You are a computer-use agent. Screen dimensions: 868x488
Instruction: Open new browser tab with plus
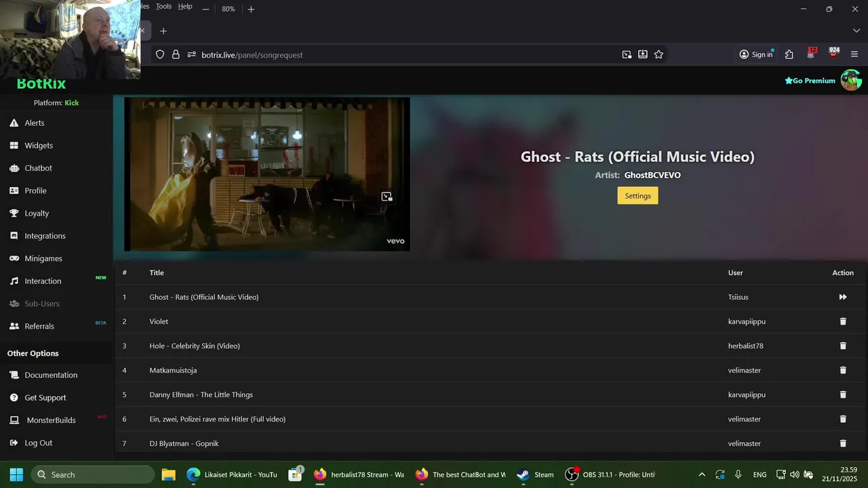tap(163, 31)
